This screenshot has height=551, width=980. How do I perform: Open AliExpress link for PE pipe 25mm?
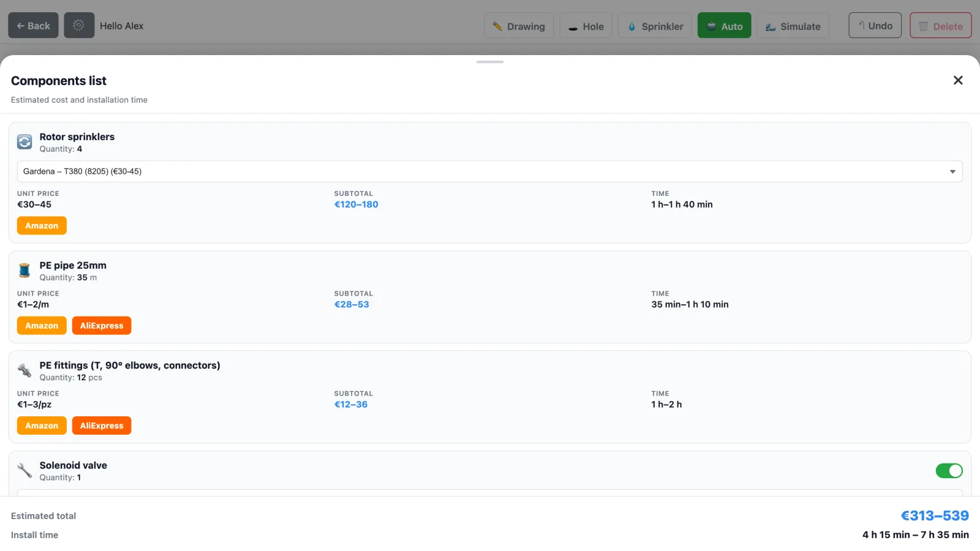pos(102,326)
